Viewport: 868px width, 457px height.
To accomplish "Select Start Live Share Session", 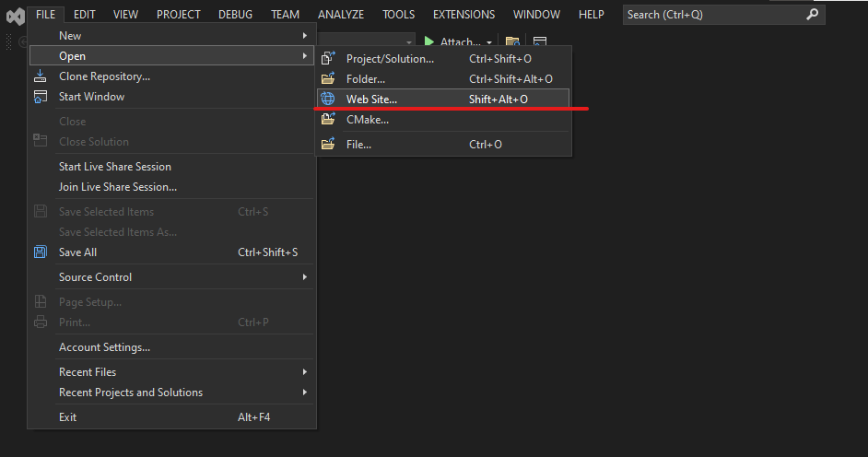I will pos(171,167).
